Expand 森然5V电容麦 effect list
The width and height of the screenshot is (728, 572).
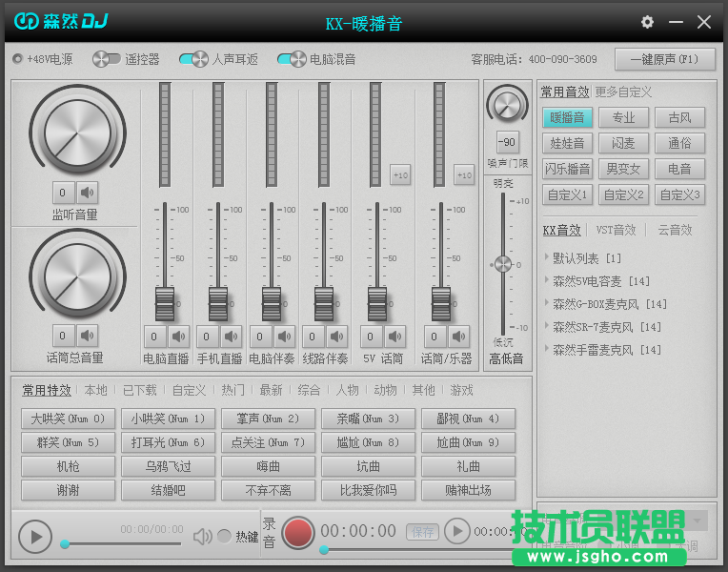pos(547,281)
